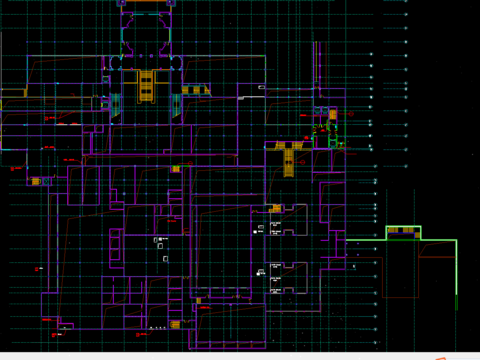This screenshot has width=480, height=360.
Task: Click the red circle marker on far right edge
Action: click(x=351, y=114)
